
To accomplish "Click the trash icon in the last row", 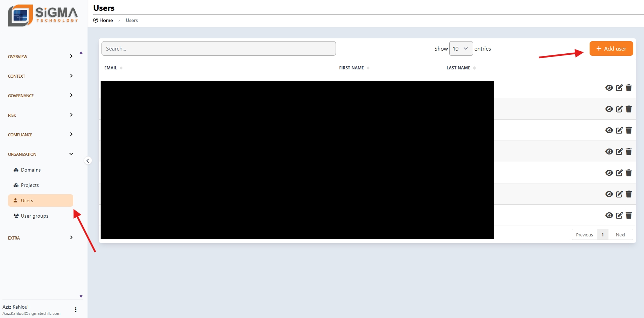I will pos(629,215).
